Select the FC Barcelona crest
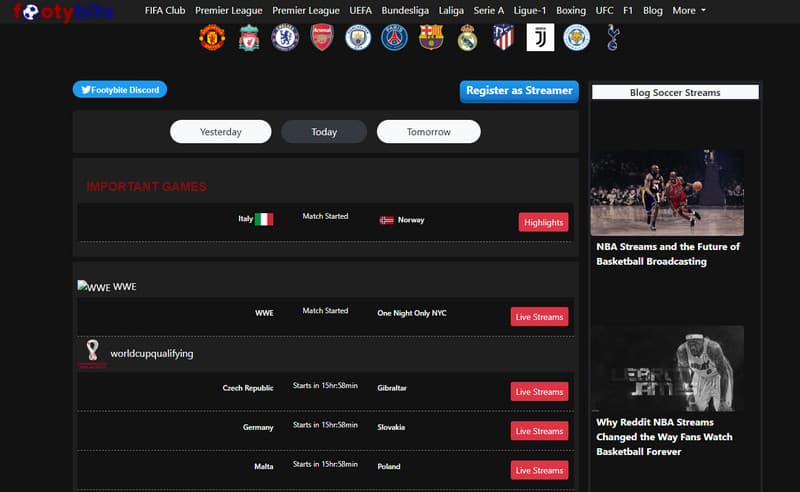800x492 pixels. pyautogui.click(x=431, y=38)
